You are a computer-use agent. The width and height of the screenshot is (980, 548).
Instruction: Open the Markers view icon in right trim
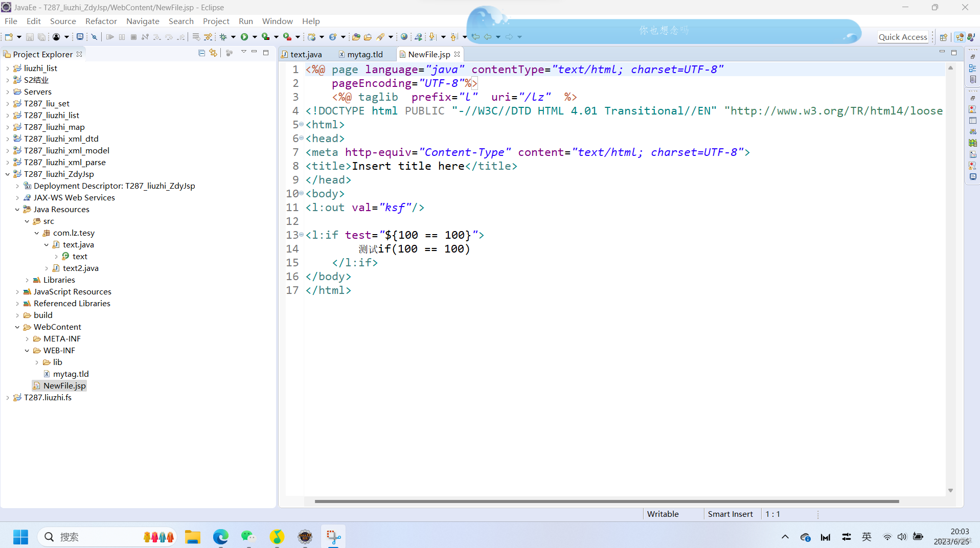point(973,109)
